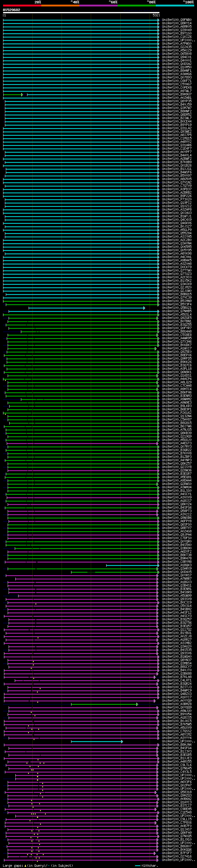Image resolution: width=197 pixels, height=868 pixels.
Task: Click label UniRef100_B8KT38
Action: 176,555
